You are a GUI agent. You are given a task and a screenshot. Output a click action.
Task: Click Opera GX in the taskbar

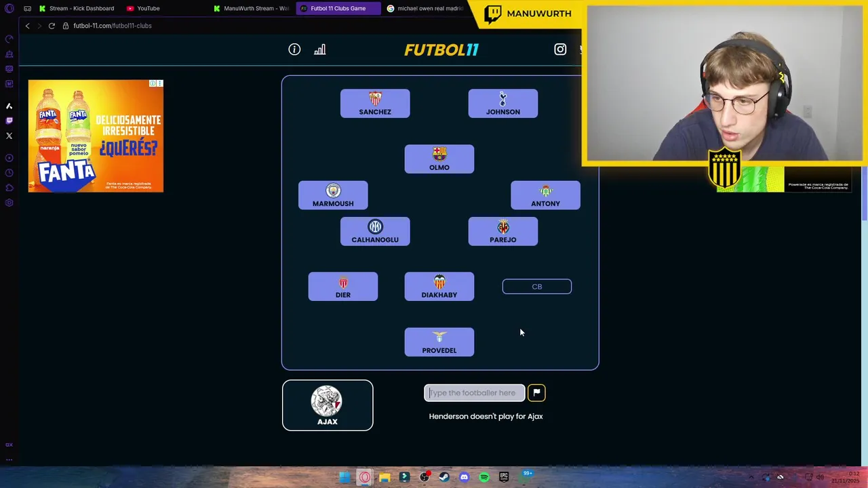[365, 477]
